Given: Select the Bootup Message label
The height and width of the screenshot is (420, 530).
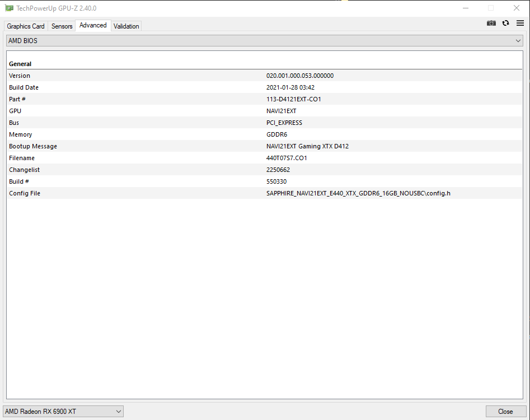Looking at the screenshot, I should click(33, 146).
